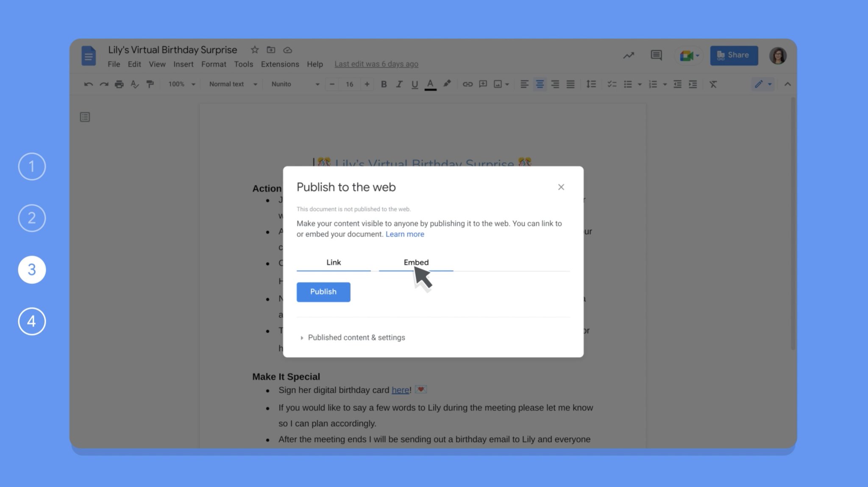The width and height of the screenshot is (868, 487).
Task: Insert a link using the toolbar icon
Action: [467, 84]
